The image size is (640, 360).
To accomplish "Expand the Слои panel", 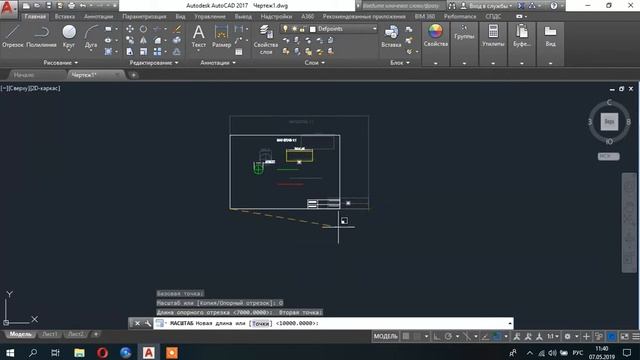I will (x=314, y=62).
